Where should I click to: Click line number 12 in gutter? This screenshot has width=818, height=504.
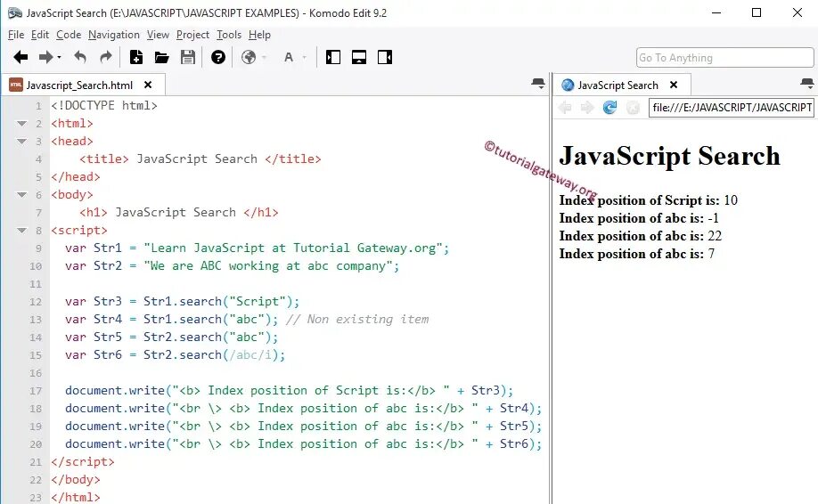(x=36, y=302)
